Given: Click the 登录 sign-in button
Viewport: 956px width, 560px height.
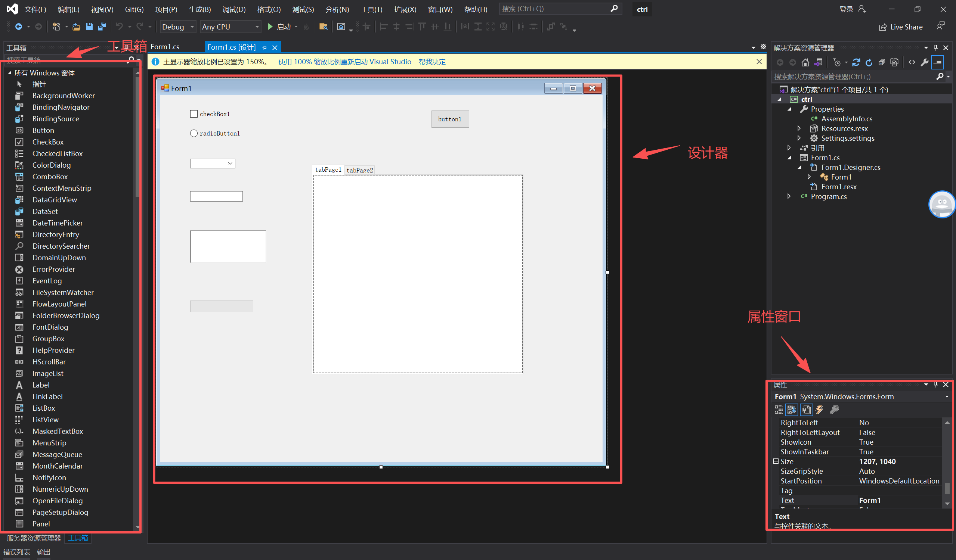Looking at the screenshot, I should tap(847, 9).
